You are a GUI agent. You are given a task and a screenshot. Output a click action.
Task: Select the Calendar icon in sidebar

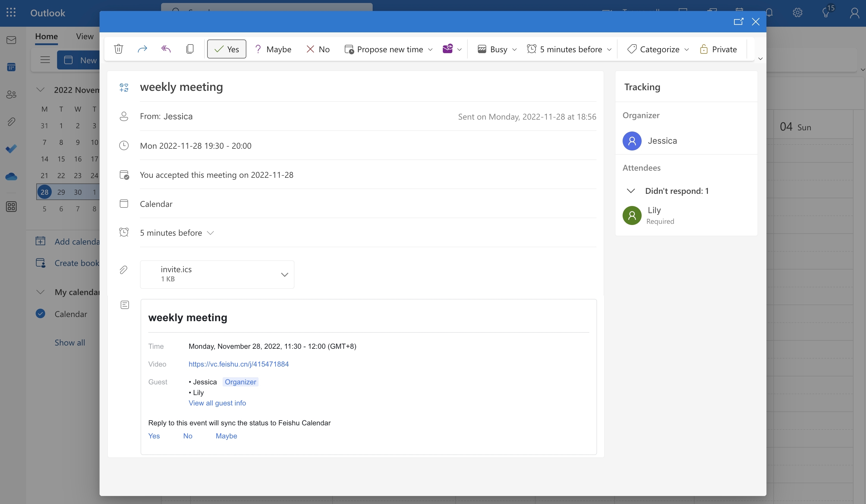pyautogui.click(x=11, y=67)
